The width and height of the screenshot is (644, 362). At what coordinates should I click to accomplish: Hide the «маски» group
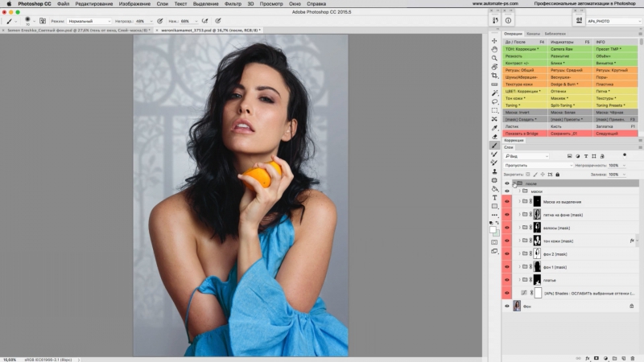click(x=507, y=191)
